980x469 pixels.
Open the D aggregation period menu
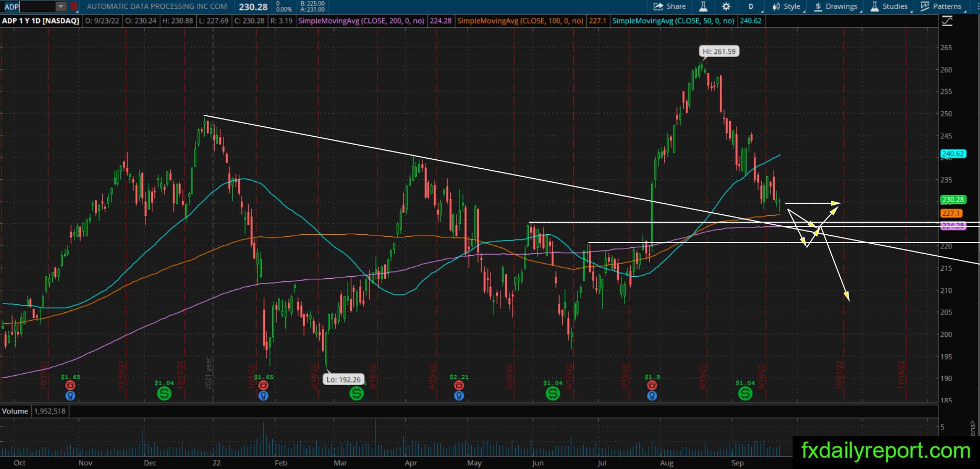click(x=751, y=6)
